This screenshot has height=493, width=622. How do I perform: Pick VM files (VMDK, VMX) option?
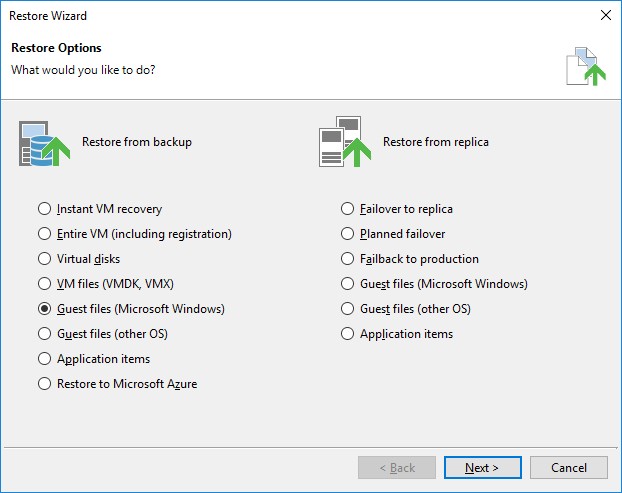pyautogui.click(x=44, y=284)
